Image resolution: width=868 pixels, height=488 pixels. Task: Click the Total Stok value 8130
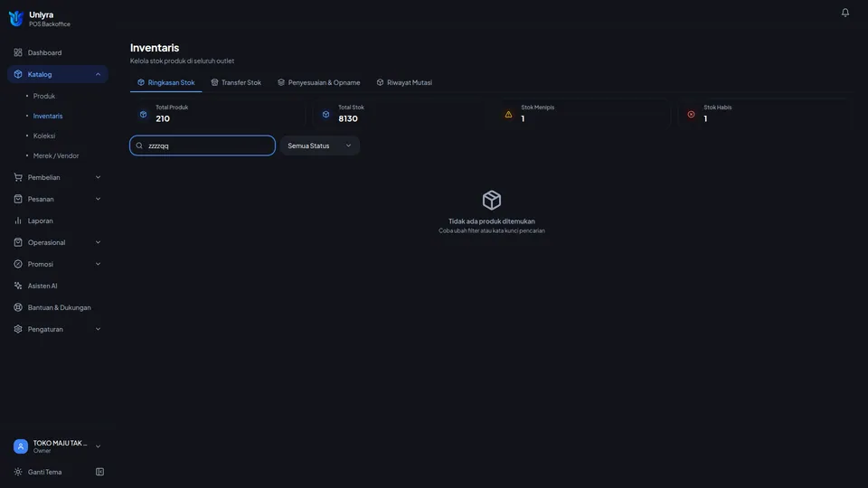click(x=348, y=118)
